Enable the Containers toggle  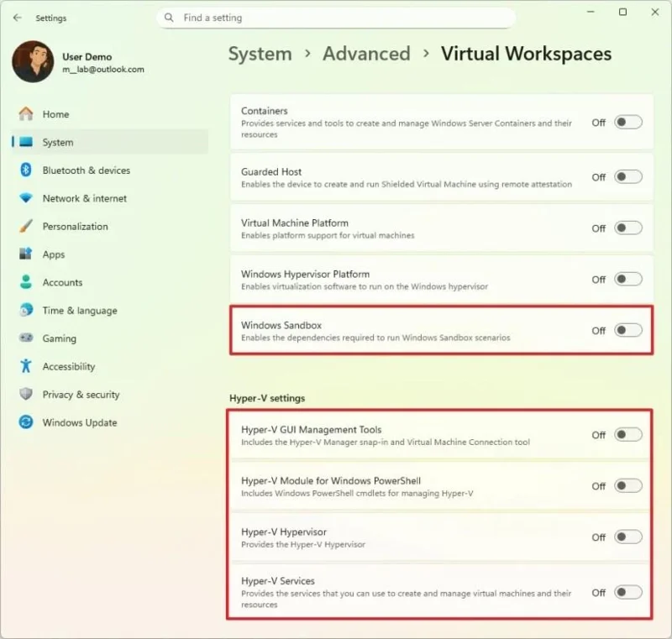627,122
